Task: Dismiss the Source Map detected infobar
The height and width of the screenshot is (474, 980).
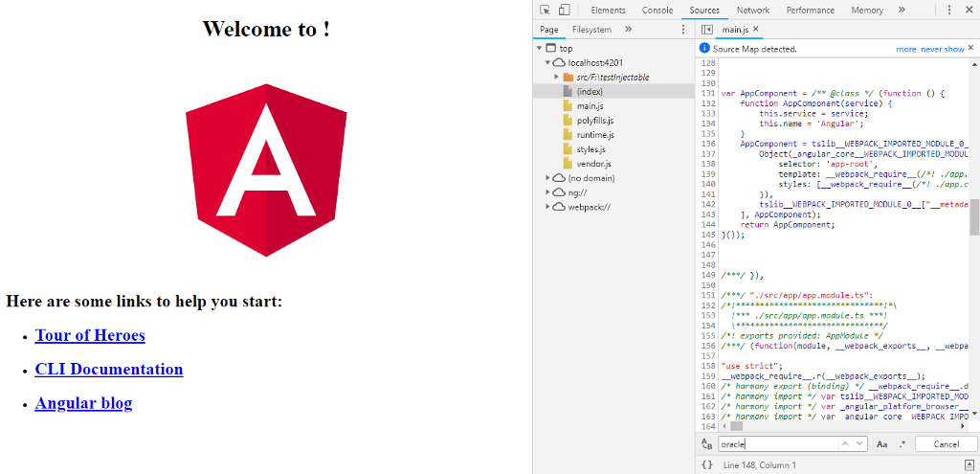Action: (970, 48)
